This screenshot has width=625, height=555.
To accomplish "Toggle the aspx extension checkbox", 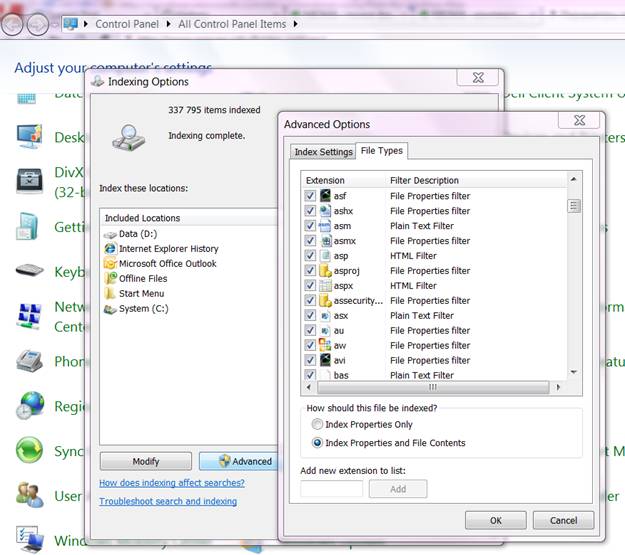I will click(310, 286).
